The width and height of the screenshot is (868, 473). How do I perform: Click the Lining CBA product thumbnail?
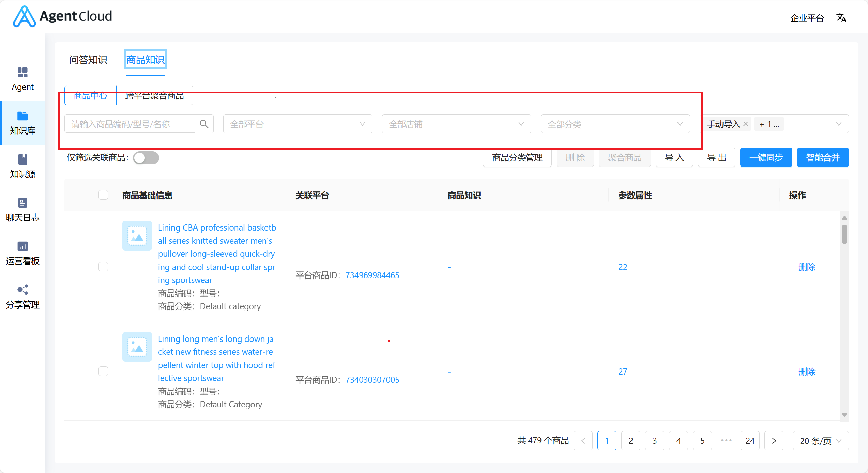click(x=137, y=236)
